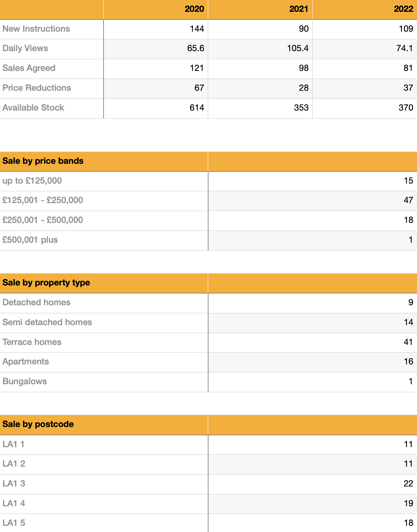
Task: Click the 2021 column header
Action: [x=299, y=9]
